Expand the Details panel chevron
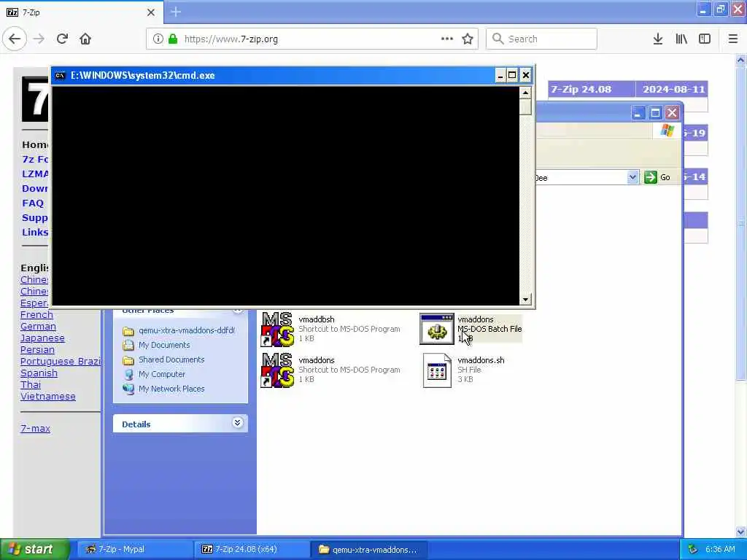This screenshot has height=560, width=747. coord(237,423)
